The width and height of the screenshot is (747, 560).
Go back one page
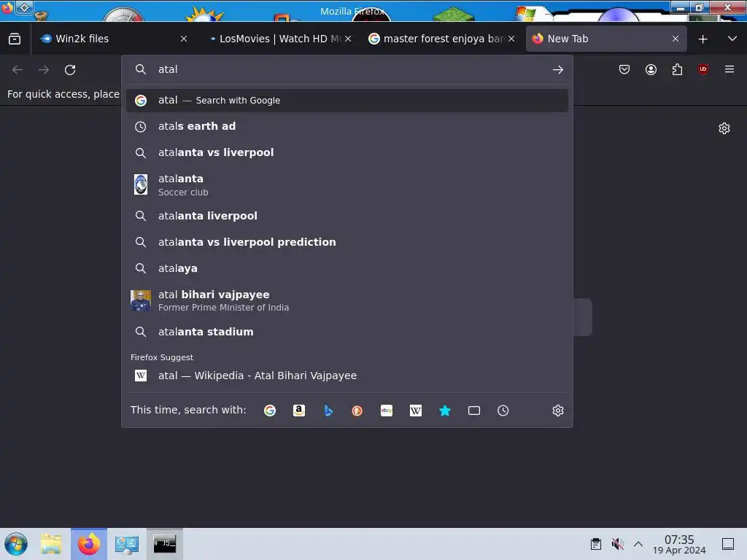pos(18,69)
